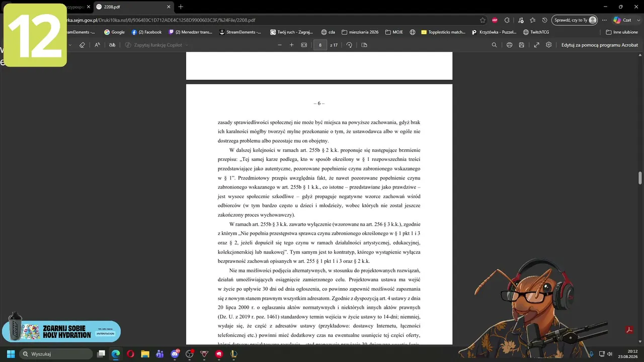Viewport: 644px width, 362px height.
Task: Open search in the PDF document
Action: click(x=494, y=45)
